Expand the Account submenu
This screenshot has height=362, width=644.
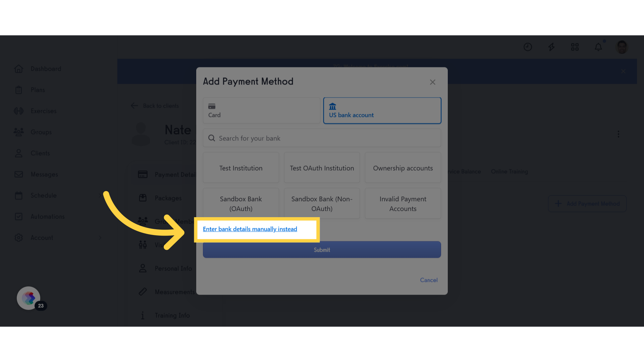click(x=100, y=237)
